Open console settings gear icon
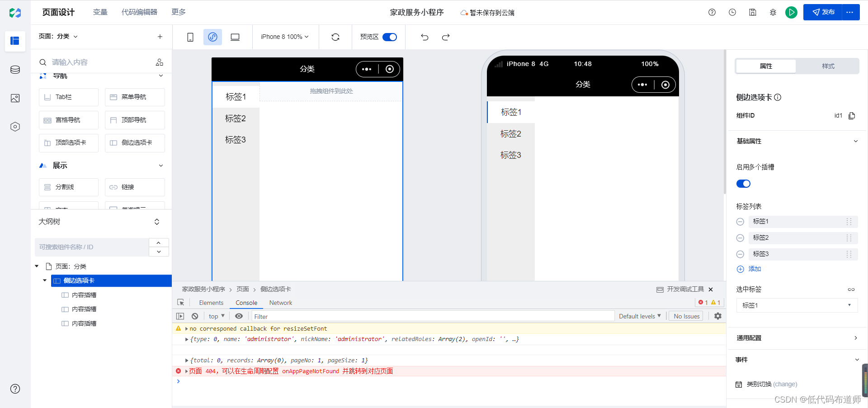This screenshot has height=408, width=868. click(x=718, y=316)
